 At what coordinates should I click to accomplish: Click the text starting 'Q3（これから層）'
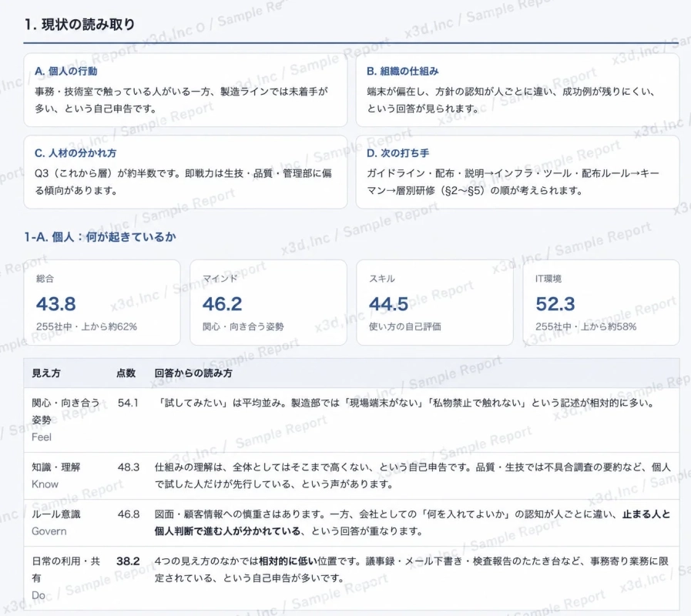pos(183,182)
